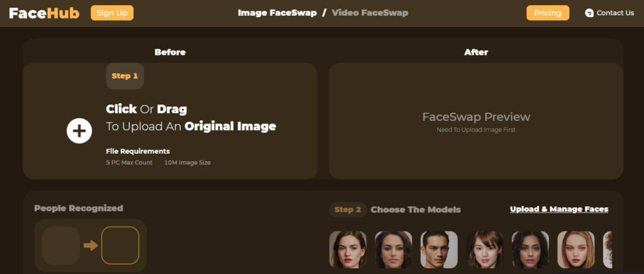Click 'To Upload An Original Image' text
This screenshot has width=644, height=274.
point(191,127)
